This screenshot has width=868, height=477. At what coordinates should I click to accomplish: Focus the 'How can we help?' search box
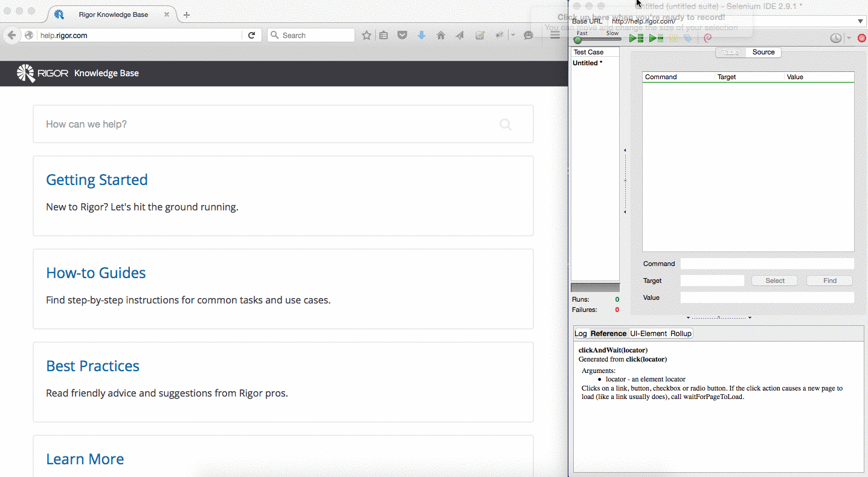coord(283,124)
